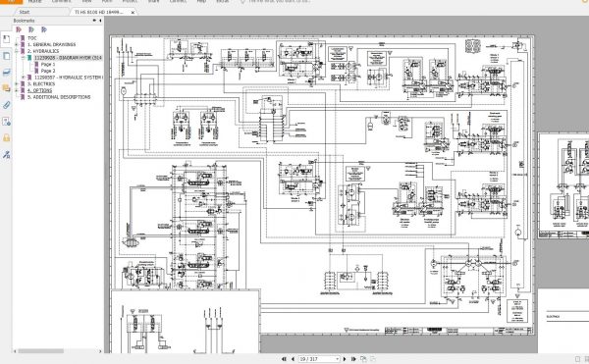Open the Home ribbon tab

pyautogui.click(x=35, y=2)
